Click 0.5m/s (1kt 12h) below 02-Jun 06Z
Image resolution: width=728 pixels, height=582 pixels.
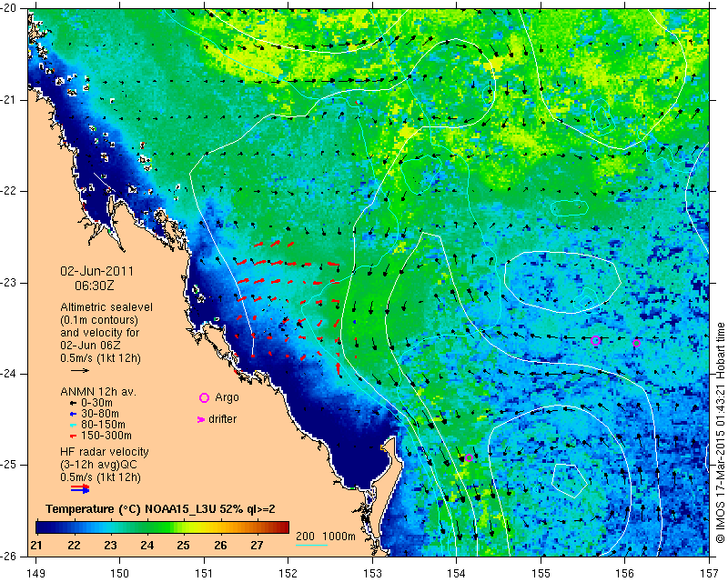100,358
